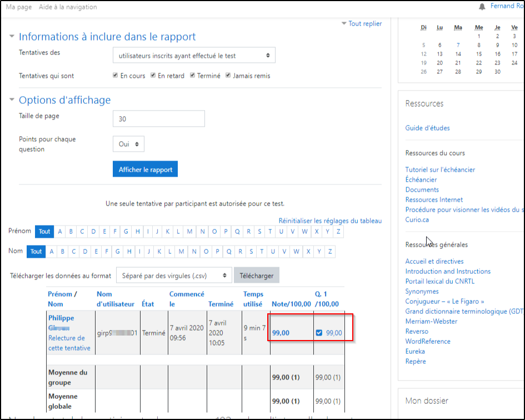Viewport: 525px width, 420px height.
Task: Click the notification bell icon
Action: [x=481, y=7]
